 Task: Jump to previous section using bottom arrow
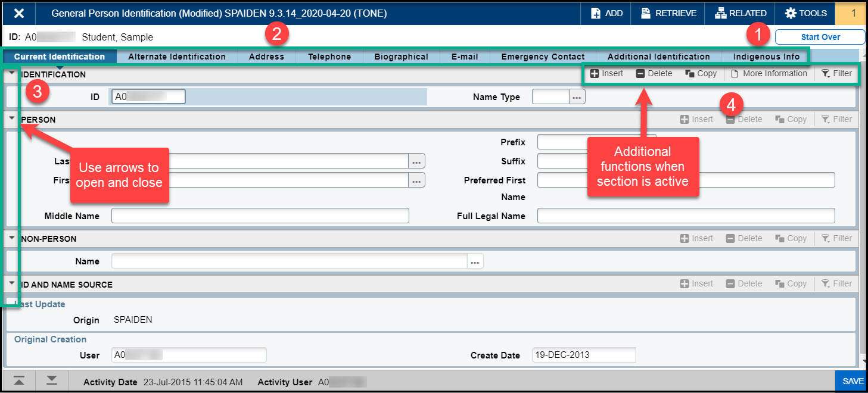click(19, 381)
